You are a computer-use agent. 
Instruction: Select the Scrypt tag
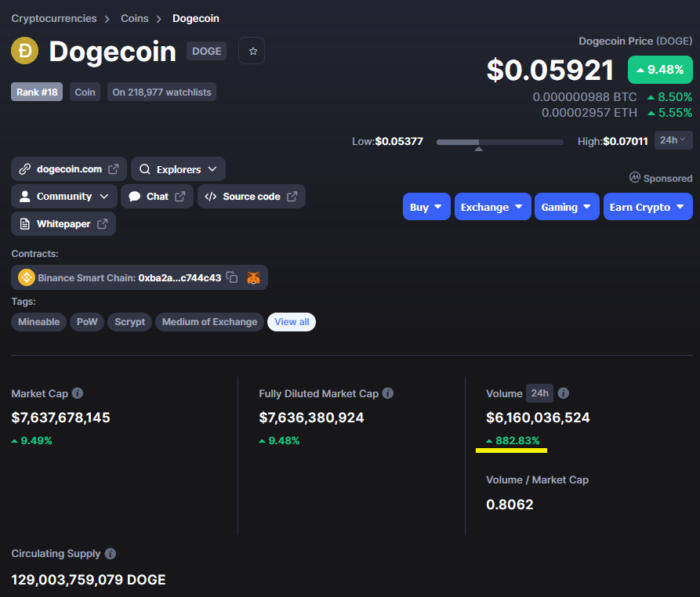click(x=129, y=322)
